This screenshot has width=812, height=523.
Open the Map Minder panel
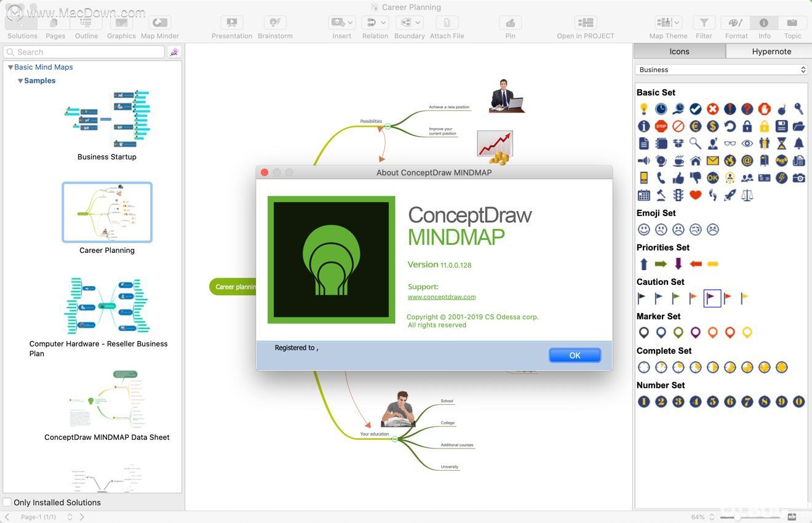click(160, 23)
